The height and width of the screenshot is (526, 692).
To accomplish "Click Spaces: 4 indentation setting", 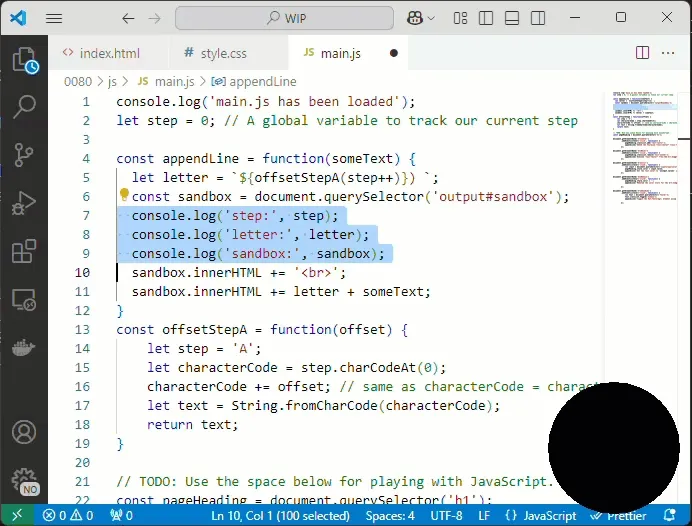I will click(x=390, y=516).
